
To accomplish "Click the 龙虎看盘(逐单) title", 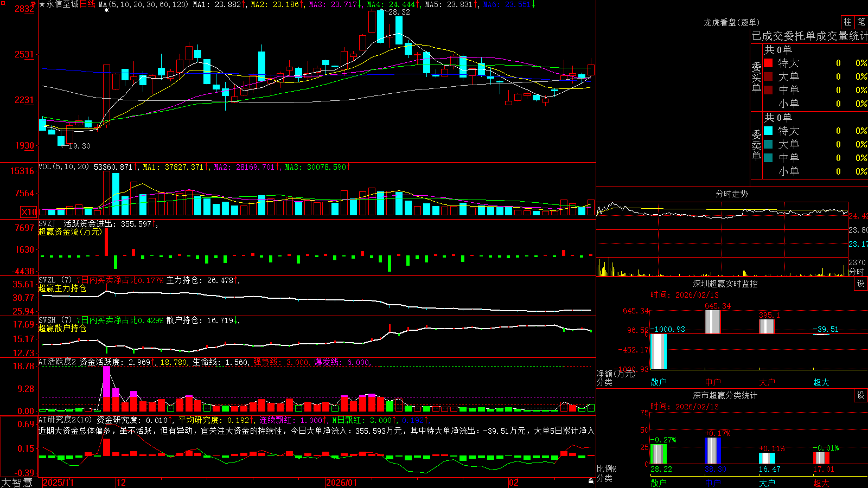I will [x=731, y=22].
